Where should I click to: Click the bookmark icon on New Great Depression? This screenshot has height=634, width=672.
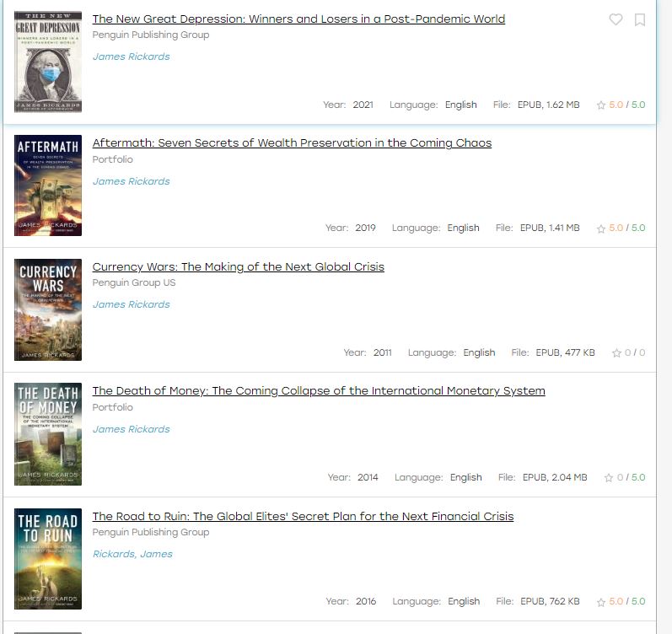639,19
